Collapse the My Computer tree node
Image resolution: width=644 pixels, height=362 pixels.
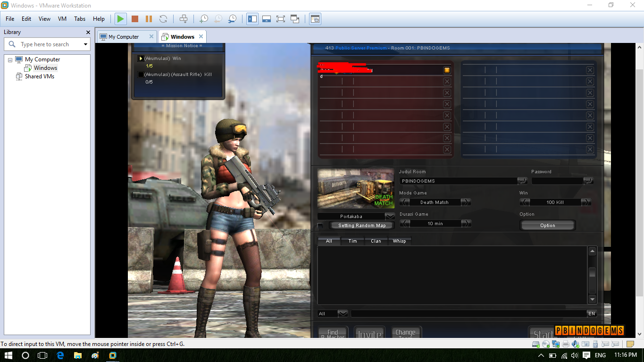click(10, 60)
